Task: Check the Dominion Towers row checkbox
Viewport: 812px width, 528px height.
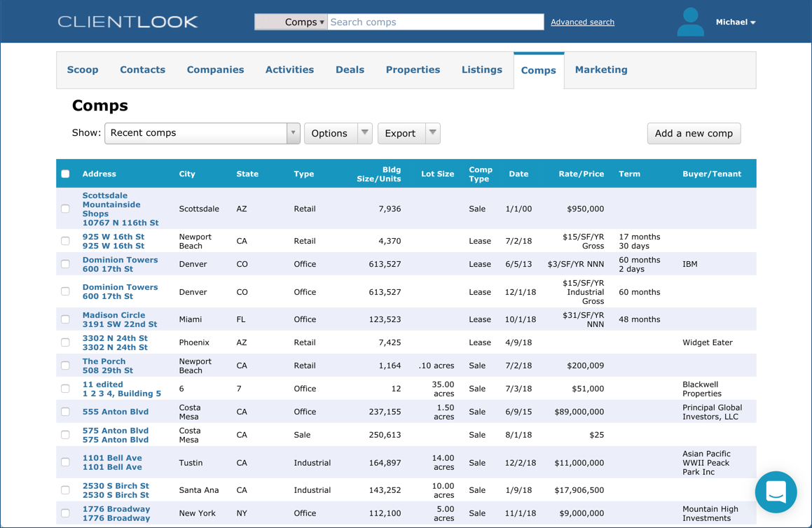Action: click(65, 264)
